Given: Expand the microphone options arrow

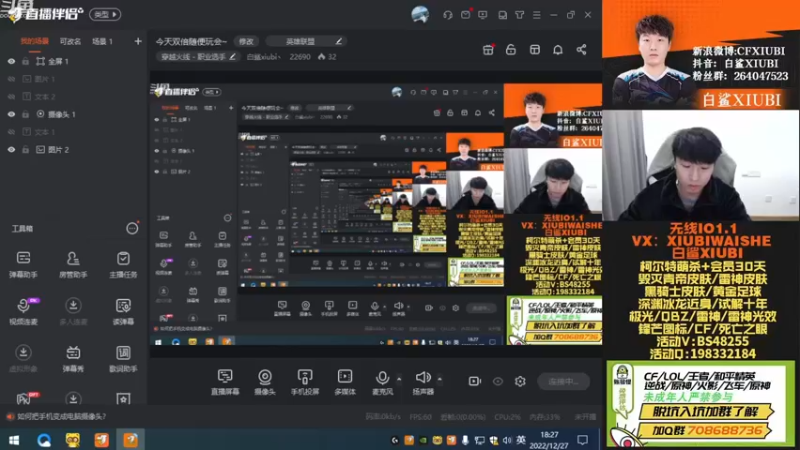Looking at the screenshot, I should tap(399, 379).
